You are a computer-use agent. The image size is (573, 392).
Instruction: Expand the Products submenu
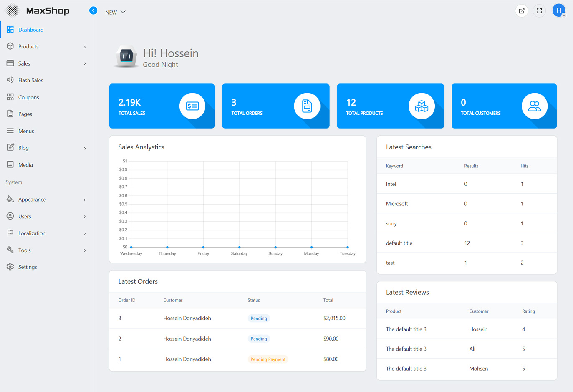pos(46,47)
